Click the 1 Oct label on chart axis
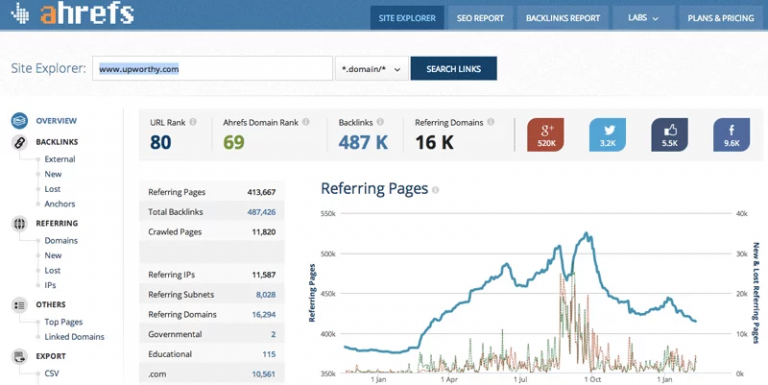Screen dimensions: 768x385 pos(592,380)
